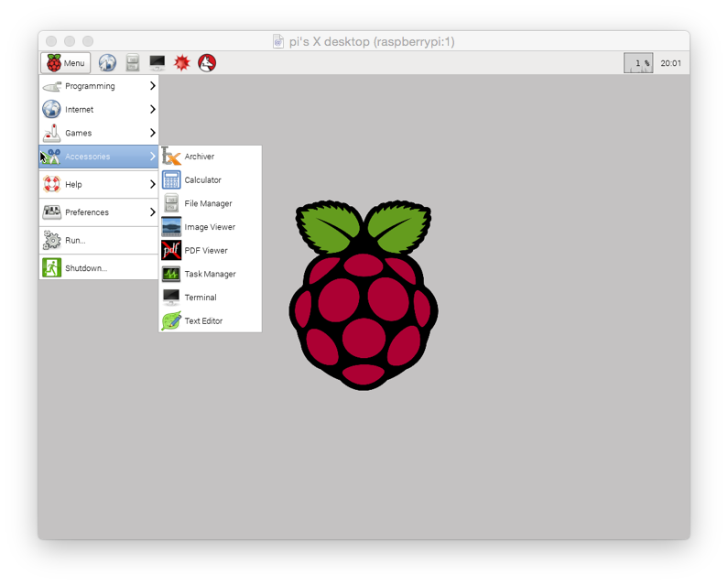Expand the Programming submenu arrow
This screenshot has width=728, height=585.
click(x=152, y=86)
